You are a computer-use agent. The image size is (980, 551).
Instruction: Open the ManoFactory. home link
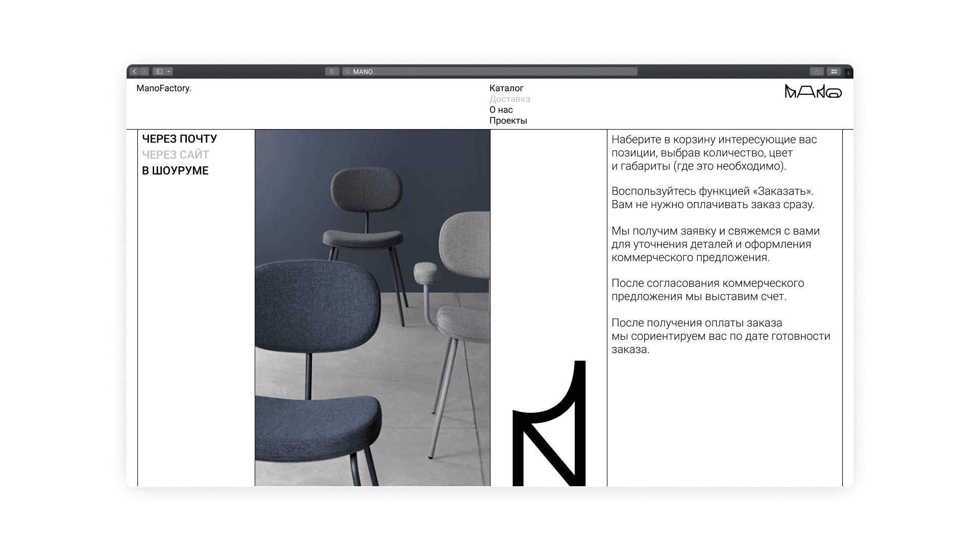[164, 88]
